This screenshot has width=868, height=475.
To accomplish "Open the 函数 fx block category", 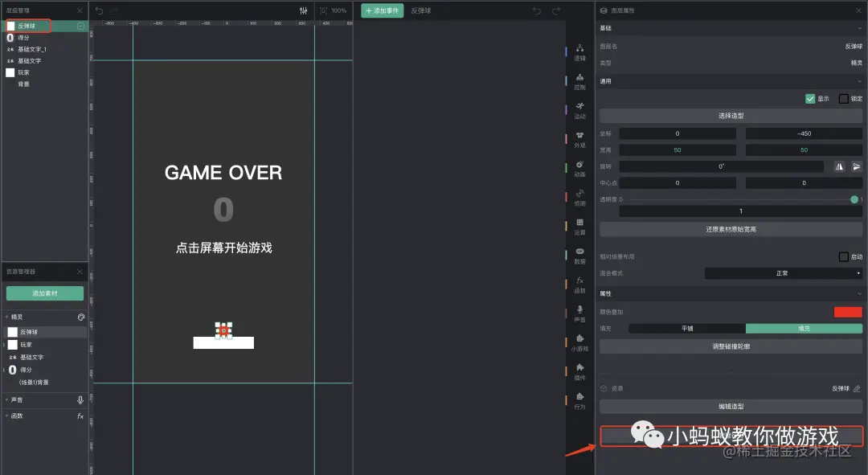I will pos(579,285).
